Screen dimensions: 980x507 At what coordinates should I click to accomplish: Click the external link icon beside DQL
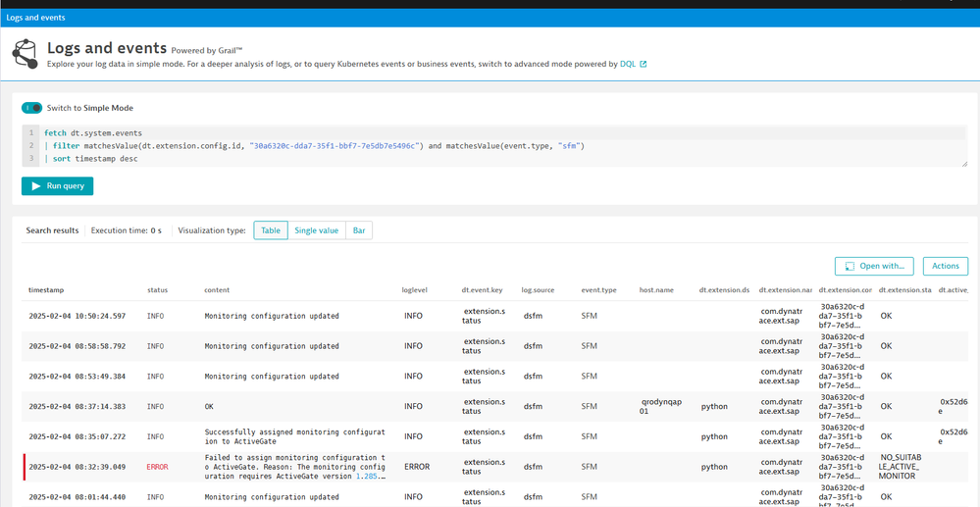(x=644, y=64)
